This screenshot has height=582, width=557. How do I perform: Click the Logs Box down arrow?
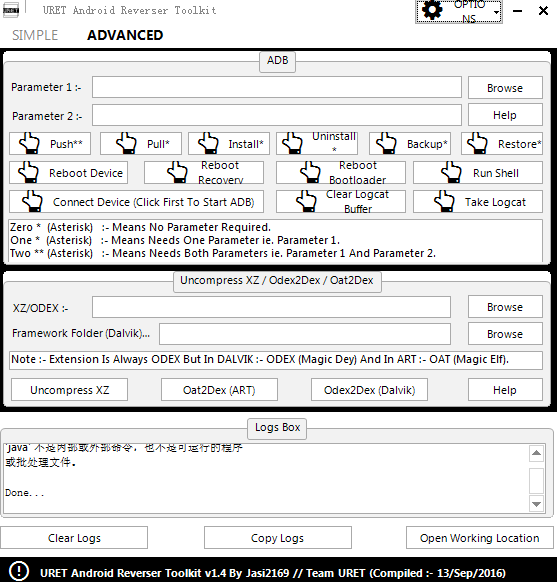pos(536,504)
